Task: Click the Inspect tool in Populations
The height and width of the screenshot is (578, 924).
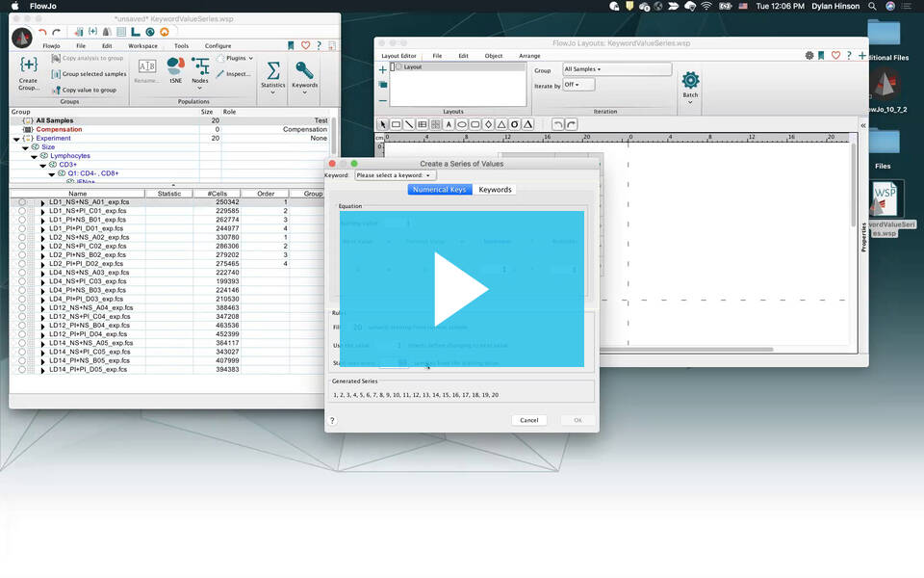Action: [233, 74]
